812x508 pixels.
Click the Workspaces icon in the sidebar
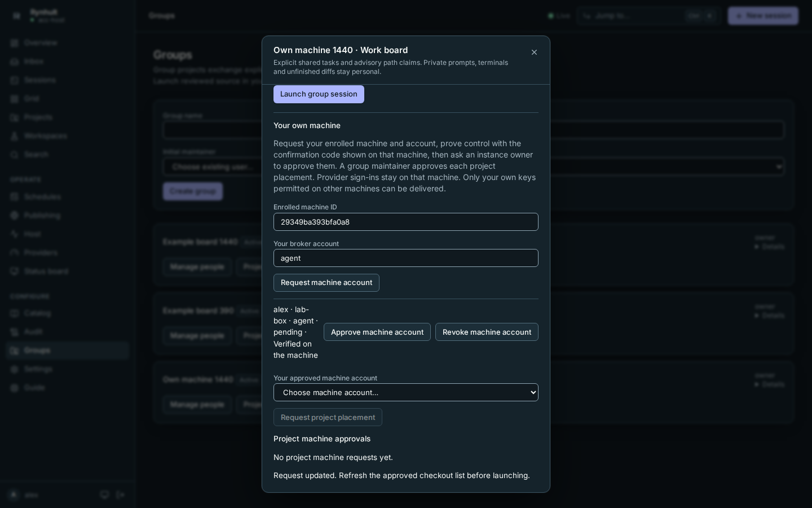pyautogui.click(x=15, y=136)
